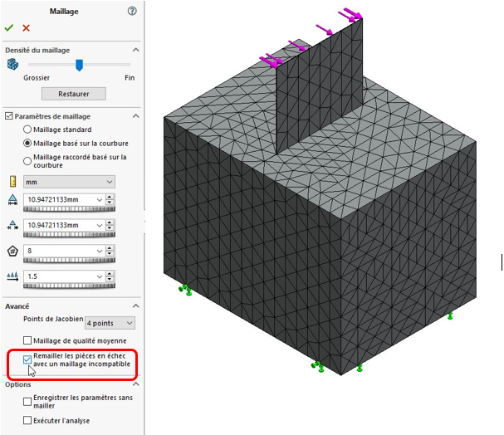
Task: Uncheck Remailler les pièces en échec checkbox
Action: pos(27,359)
